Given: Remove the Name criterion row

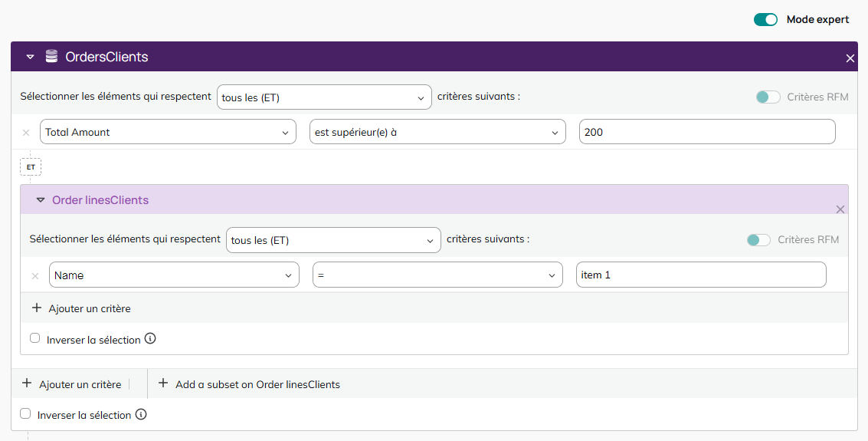Looking at the screenshot, I should click(35, 275).
